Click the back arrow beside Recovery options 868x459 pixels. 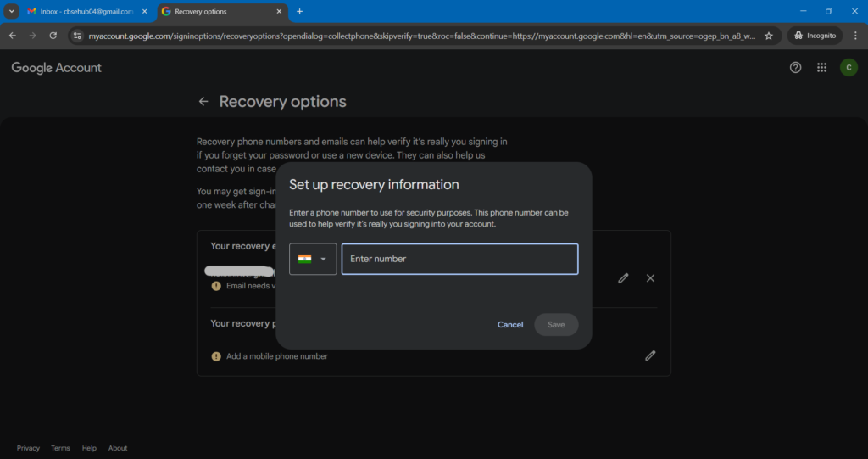[203, 102]
